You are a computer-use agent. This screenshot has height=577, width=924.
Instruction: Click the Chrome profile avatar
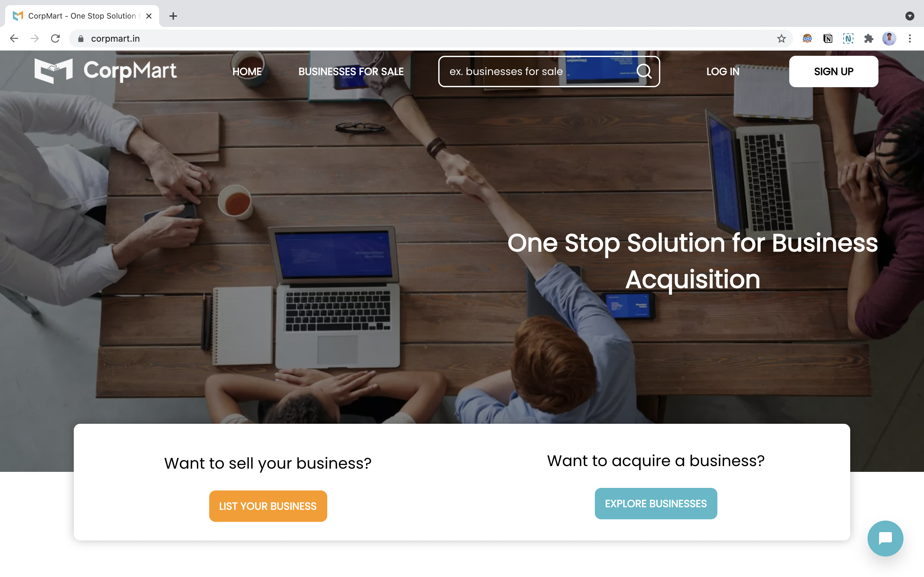coord(889,38)
